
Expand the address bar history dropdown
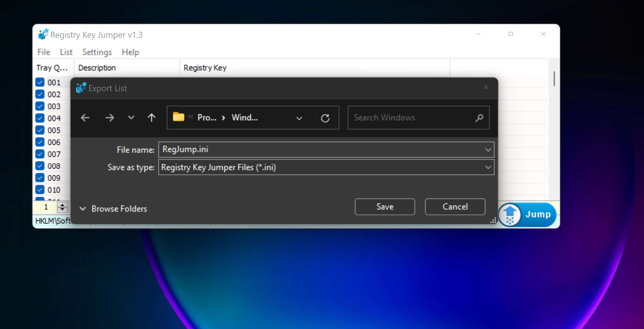pos(299,118)
